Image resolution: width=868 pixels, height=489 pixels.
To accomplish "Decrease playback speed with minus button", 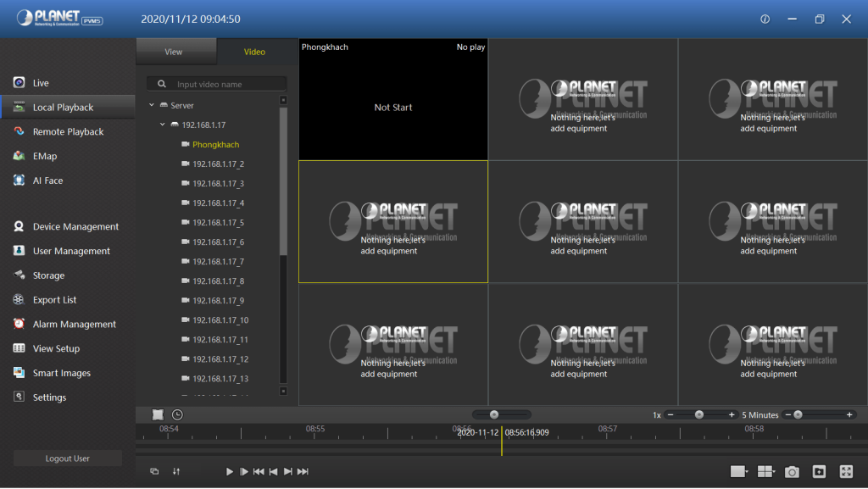I will pyautogui.click(x=670, y=414).
